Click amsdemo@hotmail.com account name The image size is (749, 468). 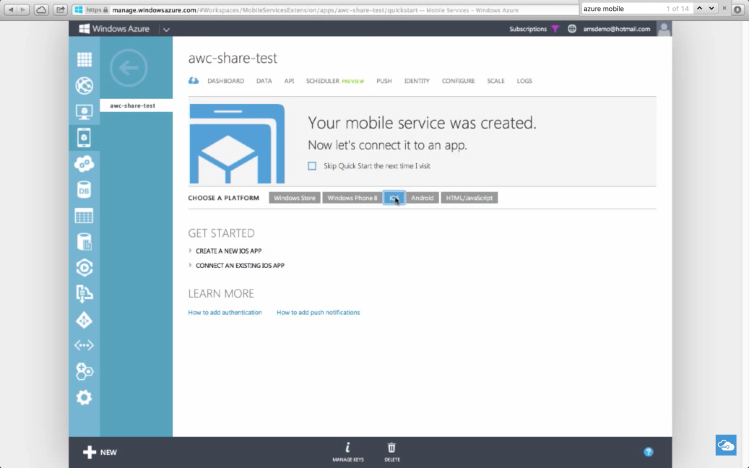(616, 29)
